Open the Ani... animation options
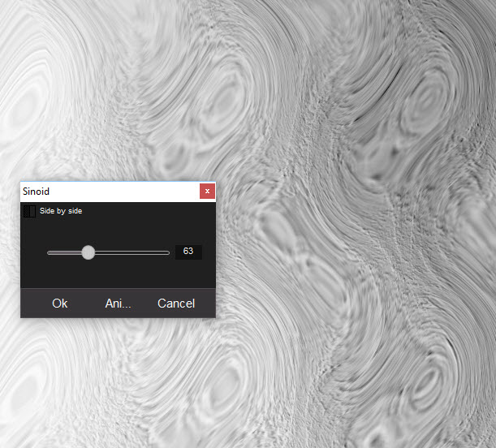The width and height of the screenshot is (496, 448). [118, 304]
